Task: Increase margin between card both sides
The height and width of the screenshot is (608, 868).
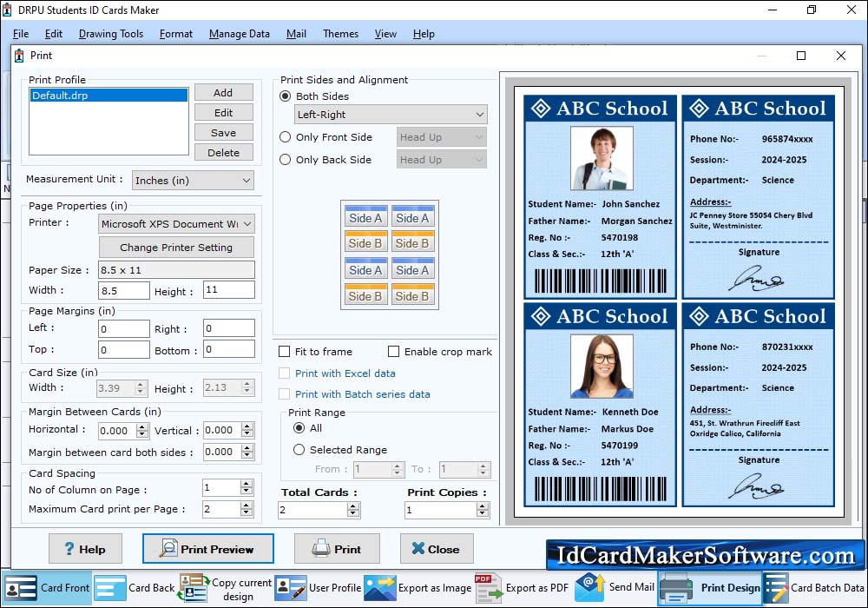Action: pyautogui.click(x=247, y=448)
